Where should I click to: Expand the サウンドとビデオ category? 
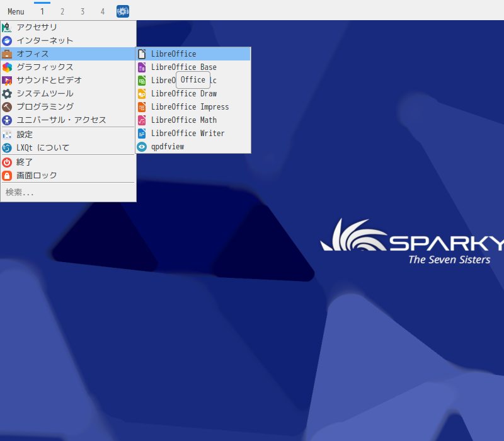click(x=68, y=80)
